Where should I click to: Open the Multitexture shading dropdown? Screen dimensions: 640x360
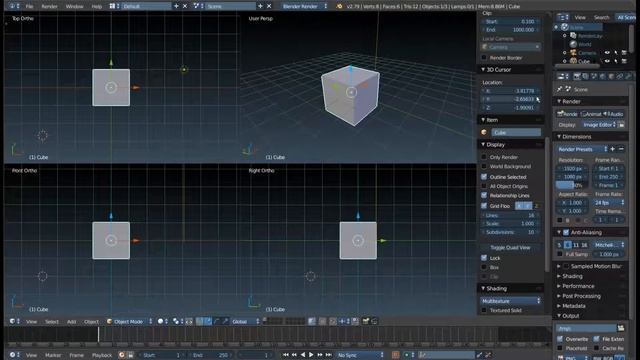tap(510, 301)
